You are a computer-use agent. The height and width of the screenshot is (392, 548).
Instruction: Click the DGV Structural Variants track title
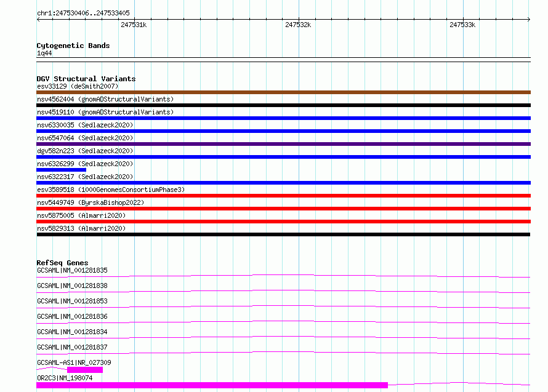pyautogui.click(x=86, y=79)
